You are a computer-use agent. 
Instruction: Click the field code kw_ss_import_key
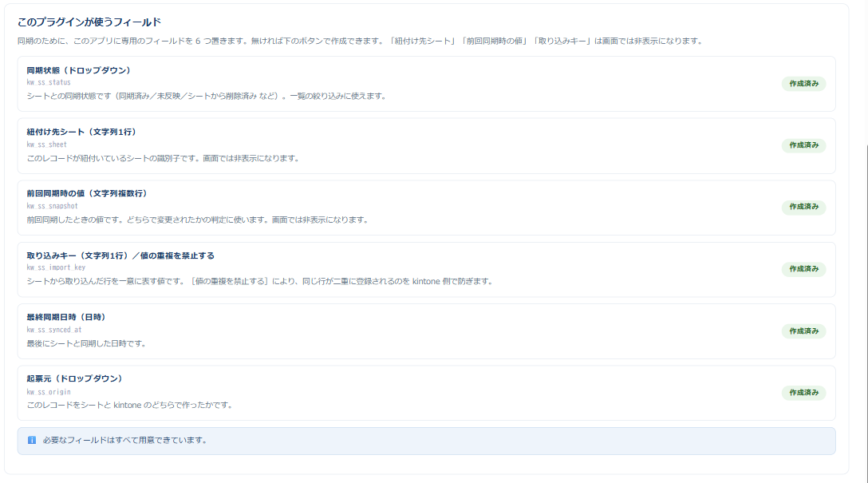(56, 267)
